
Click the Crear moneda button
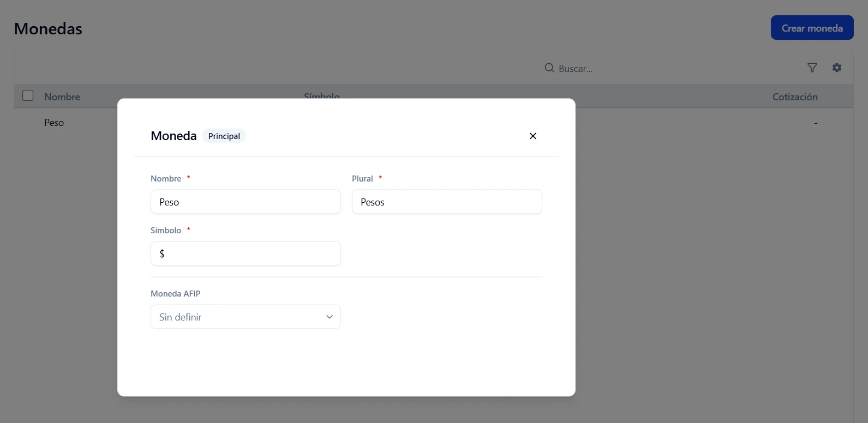click(812, 28)
